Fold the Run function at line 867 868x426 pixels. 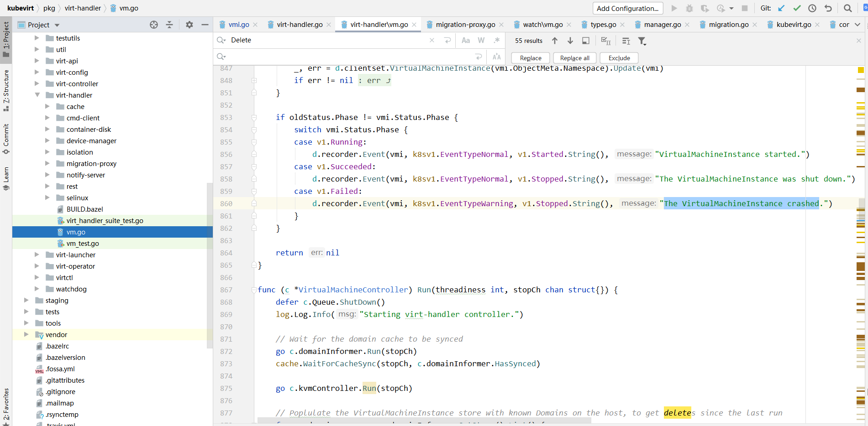254,290
